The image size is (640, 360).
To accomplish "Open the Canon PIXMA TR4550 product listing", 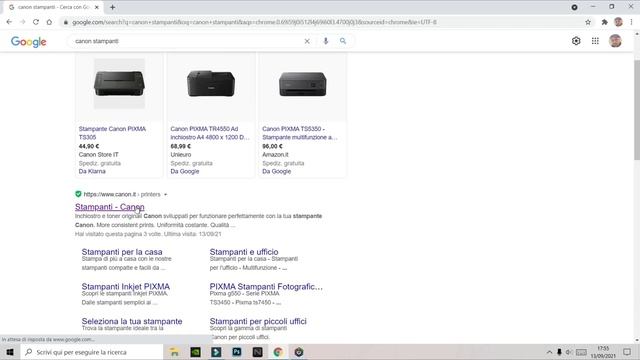I will 210,133.
